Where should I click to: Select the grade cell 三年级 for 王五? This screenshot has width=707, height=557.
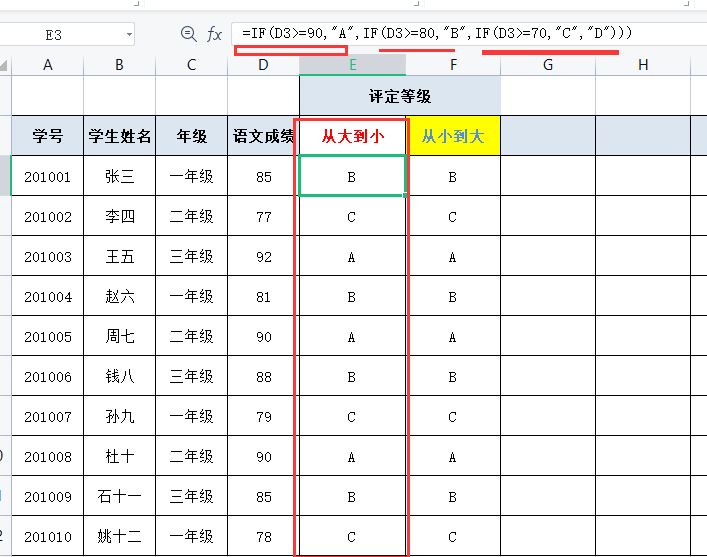(192, 256)
